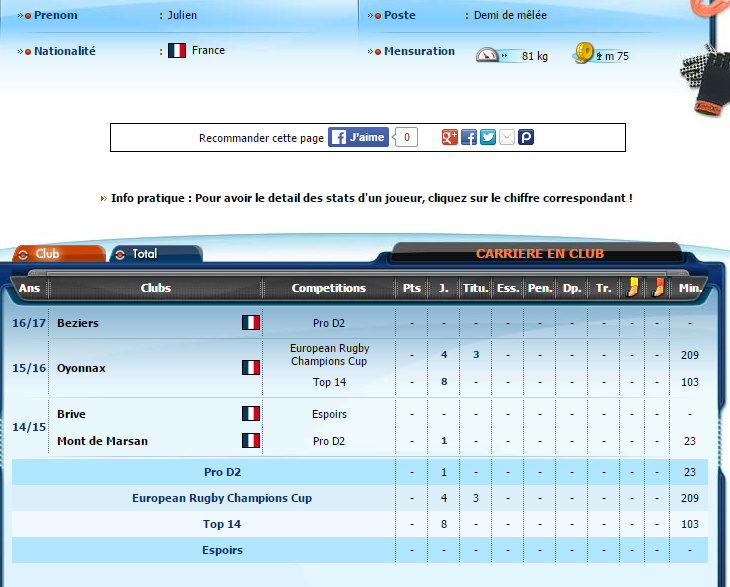Share page by email icon
The height and width of the screenshot is (587, 730).
(x=507, y=137)
